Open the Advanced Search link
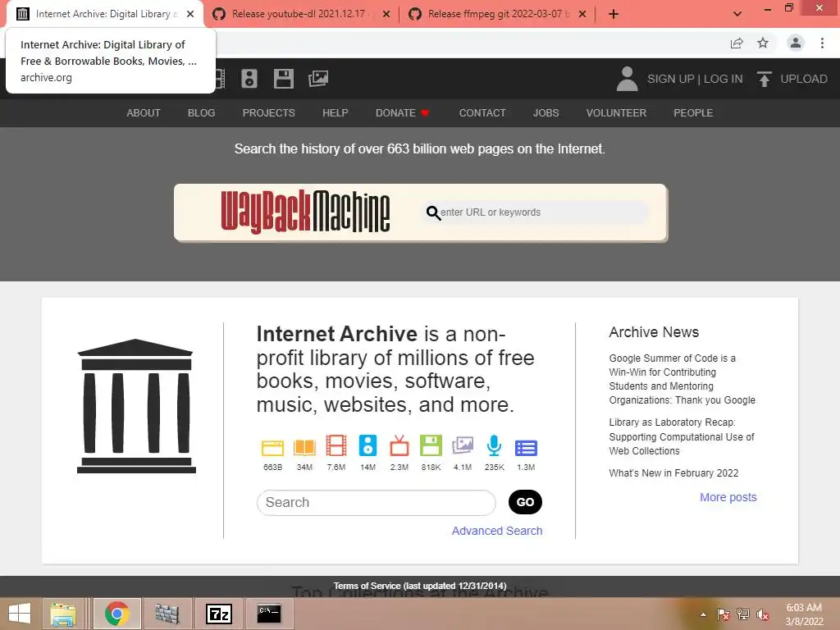The height and width of the screenshot is (630, 840). pos(497,531)
